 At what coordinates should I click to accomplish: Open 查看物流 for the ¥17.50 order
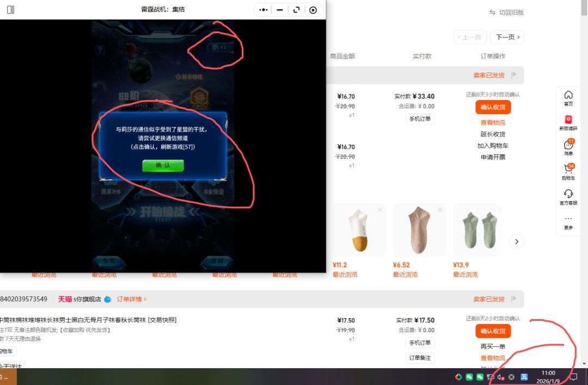pos(493,358)
